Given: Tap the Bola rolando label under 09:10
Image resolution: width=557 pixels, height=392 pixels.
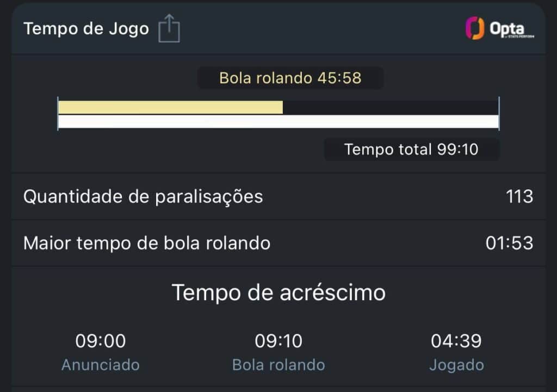Looking at the screenshot, I should coord(278,364).
